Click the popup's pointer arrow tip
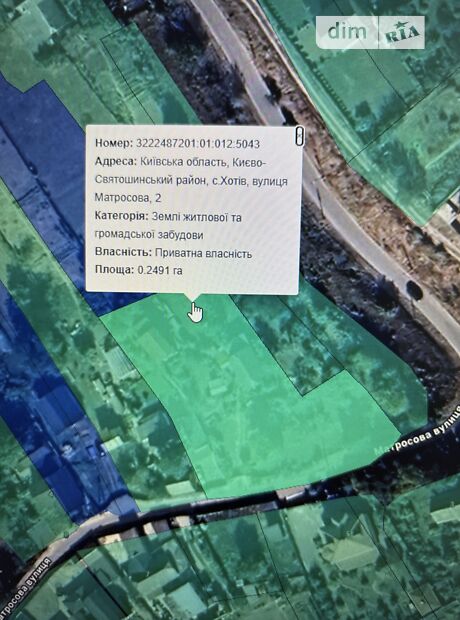Screen dimensions: 460x620 click(193, 301)
